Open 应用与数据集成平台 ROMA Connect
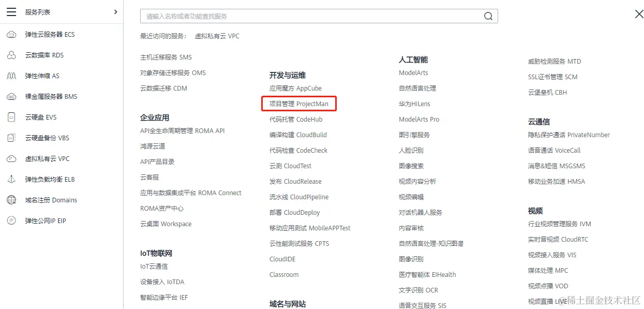 tap(191, 193)
